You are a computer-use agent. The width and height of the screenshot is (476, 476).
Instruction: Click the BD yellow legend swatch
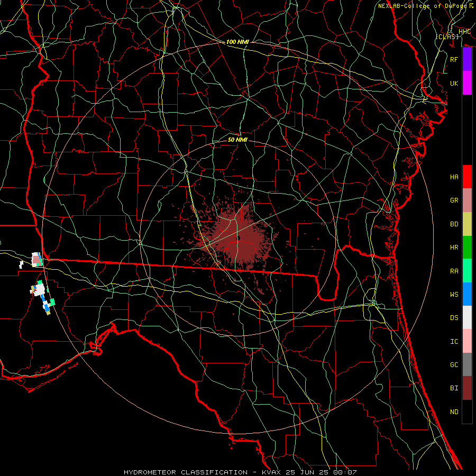pos(467,224)
